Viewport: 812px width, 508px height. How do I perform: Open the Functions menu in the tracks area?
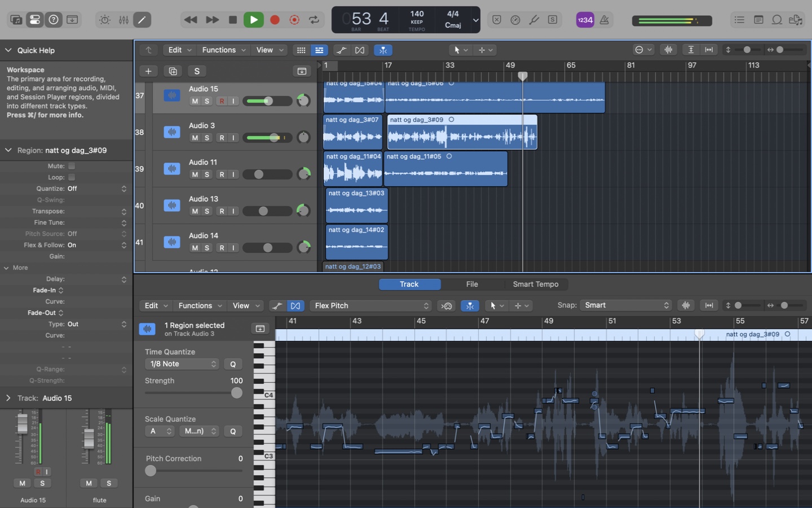point(223,50)
